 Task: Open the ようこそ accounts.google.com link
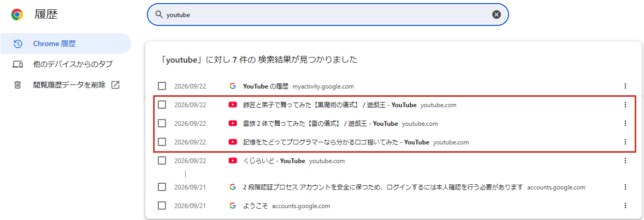point(255,206)
